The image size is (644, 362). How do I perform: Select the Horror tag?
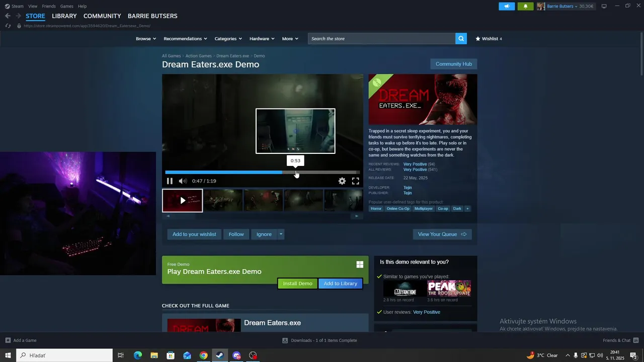point(376,209)
